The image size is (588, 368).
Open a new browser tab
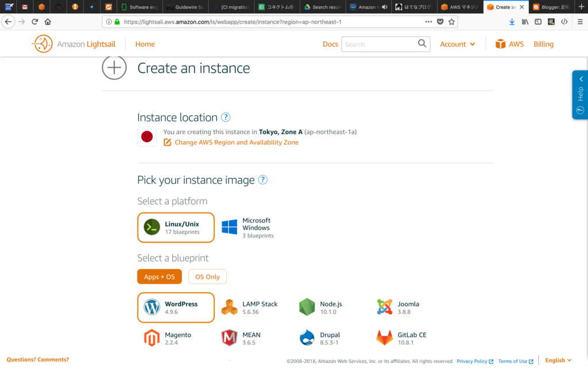coord(581,7)
